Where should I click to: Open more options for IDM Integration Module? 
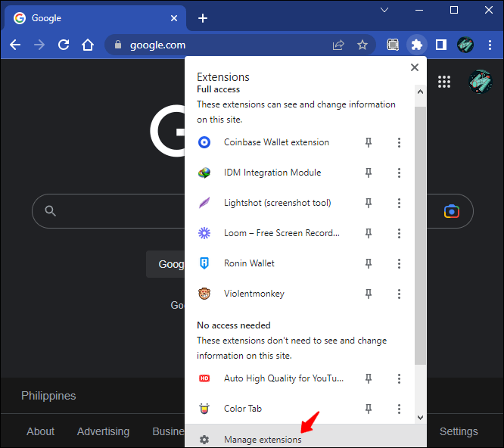pyautogui.click(x=399, y=173)
